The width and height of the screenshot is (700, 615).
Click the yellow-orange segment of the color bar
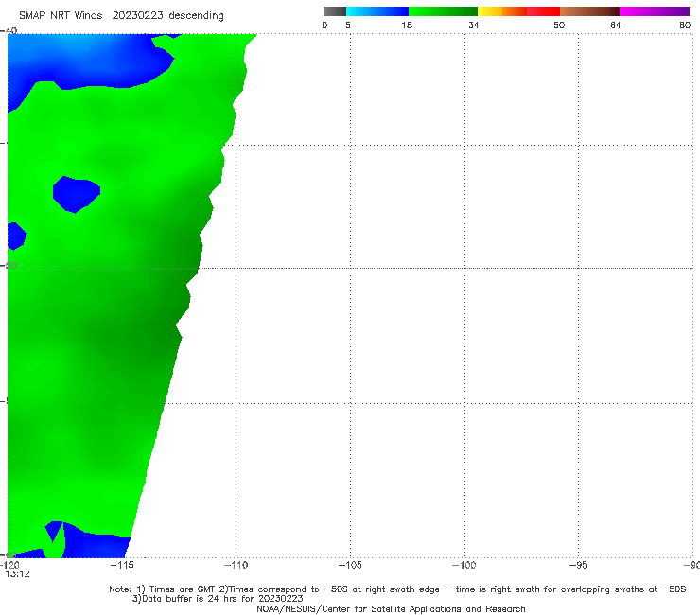point(502,11)
